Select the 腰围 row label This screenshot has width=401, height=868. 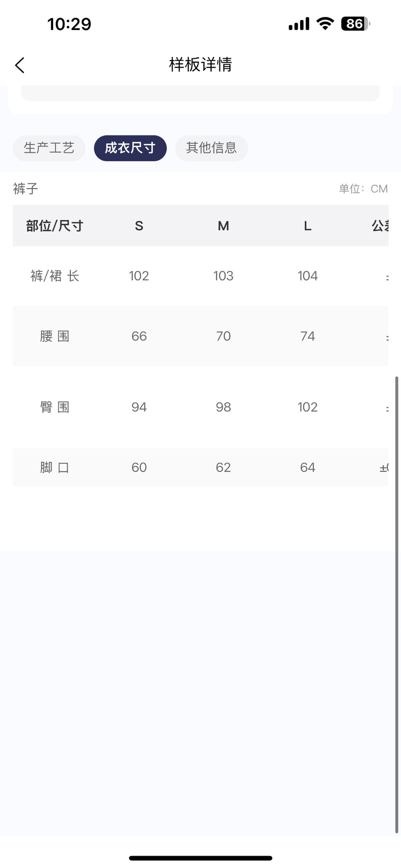(55, 336)
